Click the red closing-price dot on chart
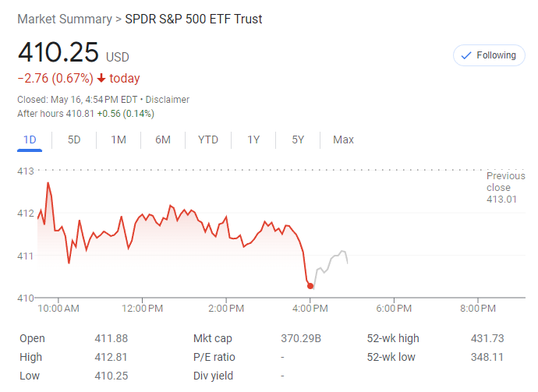The height and width of the screenshot is (392, 538). [310, 286]
